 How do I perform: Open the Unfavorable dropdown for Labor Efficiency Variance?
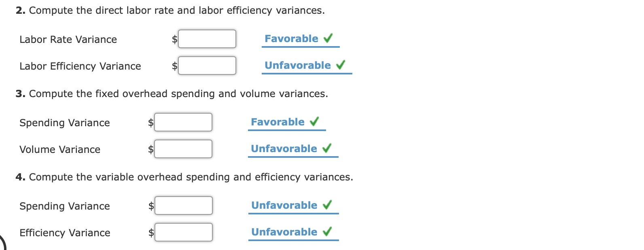click(307, 66)
